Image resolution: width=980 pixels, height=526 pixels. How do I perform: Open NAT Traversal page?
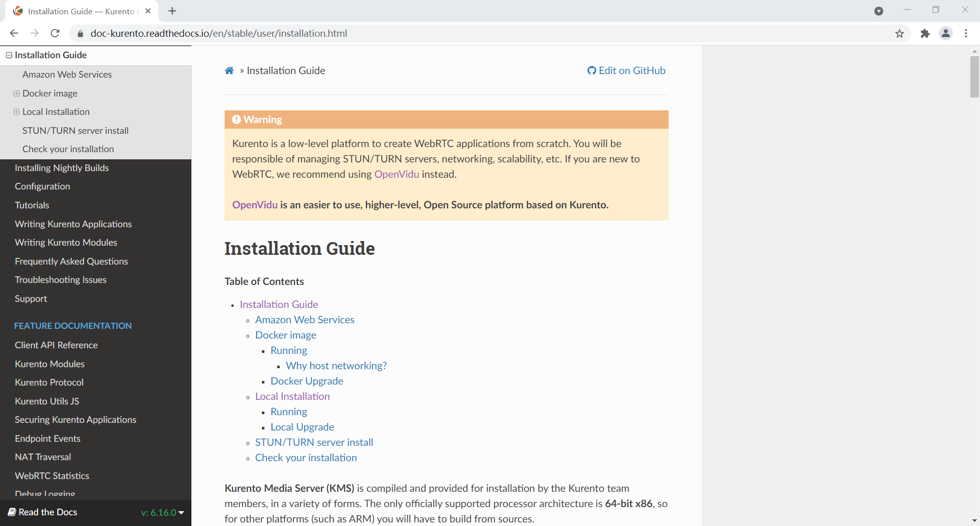pyautogui.click(x=43, y=457)
